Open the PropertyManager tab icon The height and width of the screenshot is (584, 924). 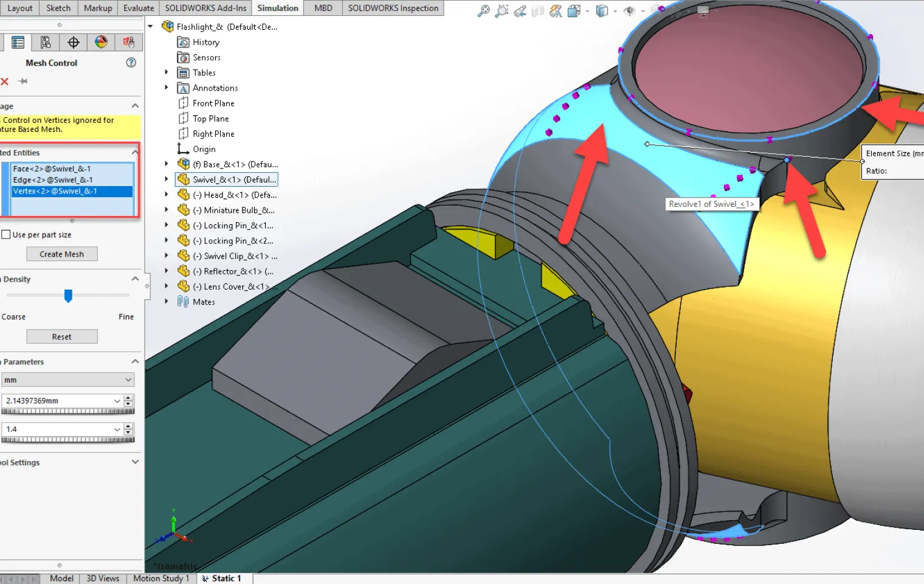tap(18, 42)
